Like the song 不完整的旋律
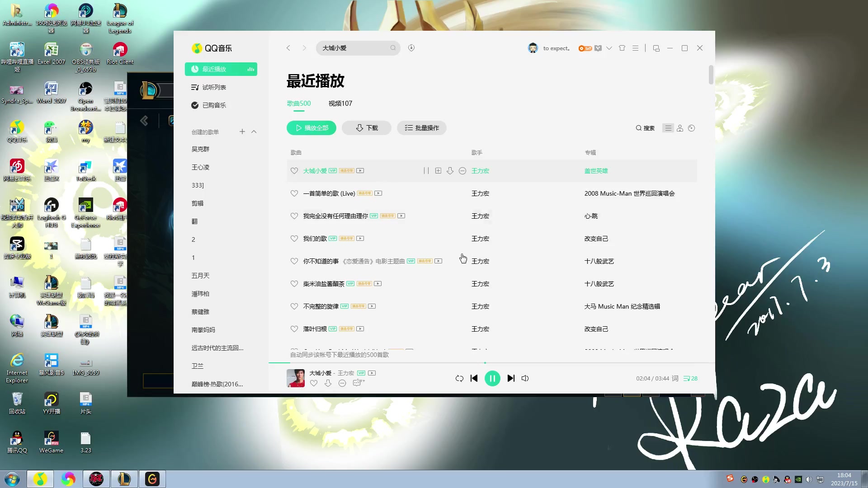 point(294,306)
